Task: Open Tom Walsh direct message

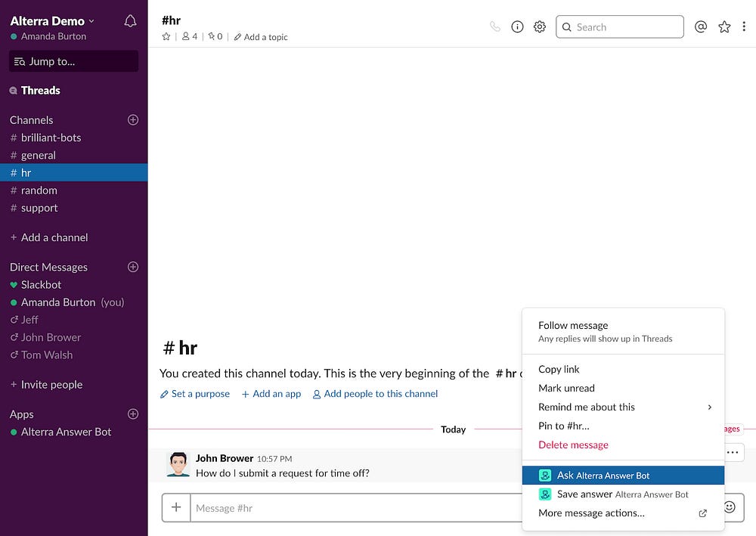Action: [74, 355]
